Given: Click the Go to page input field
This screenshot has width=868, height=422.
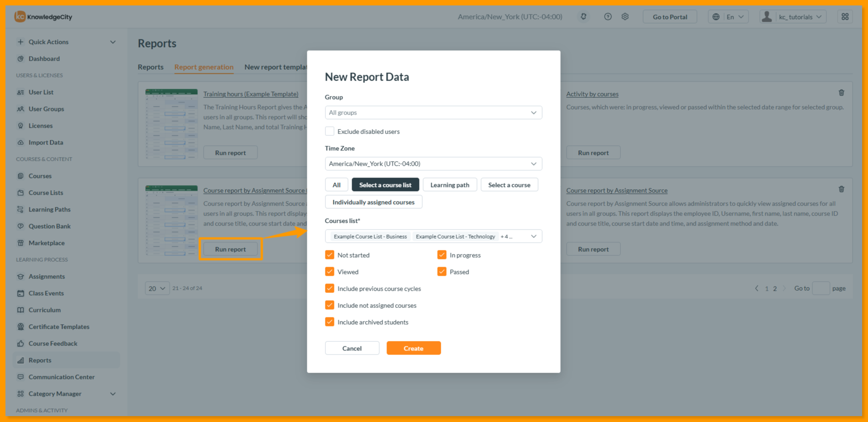Looking at the screenshot, I should tap(821, 288).
